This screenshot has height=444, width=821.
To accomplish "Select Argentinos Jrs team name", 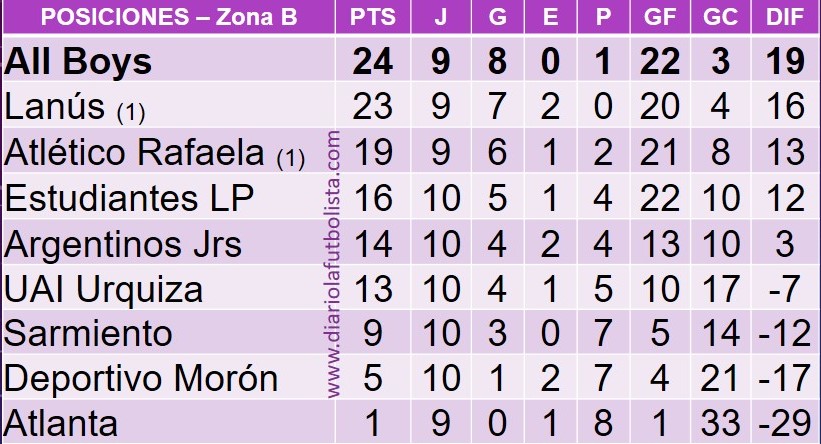I will tap(123, 244).
